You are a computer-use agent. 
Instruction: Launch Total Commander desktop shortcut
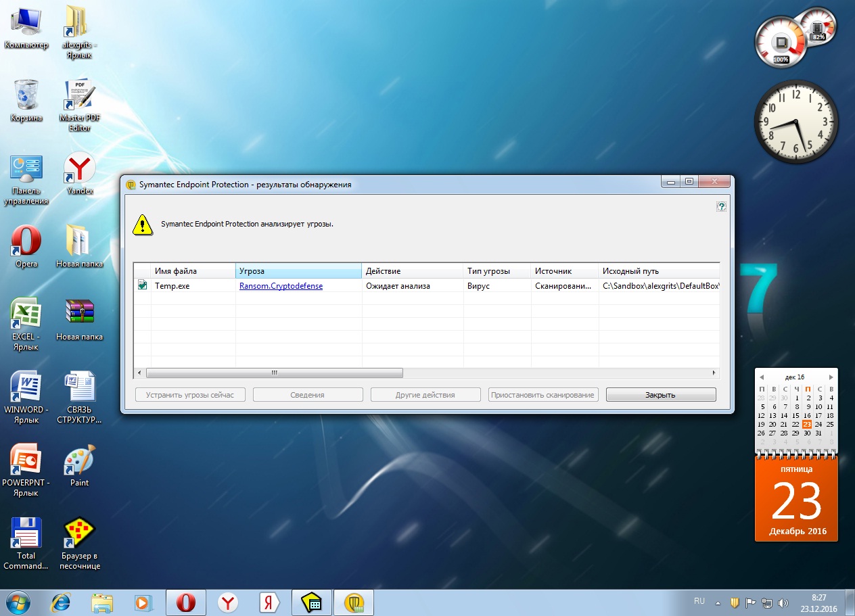[x=26, y=544]
